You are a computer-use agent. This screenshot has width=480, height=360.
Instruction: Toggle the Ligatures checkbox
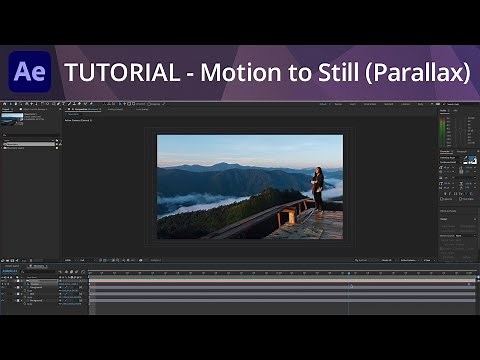(x=441, y=199)
